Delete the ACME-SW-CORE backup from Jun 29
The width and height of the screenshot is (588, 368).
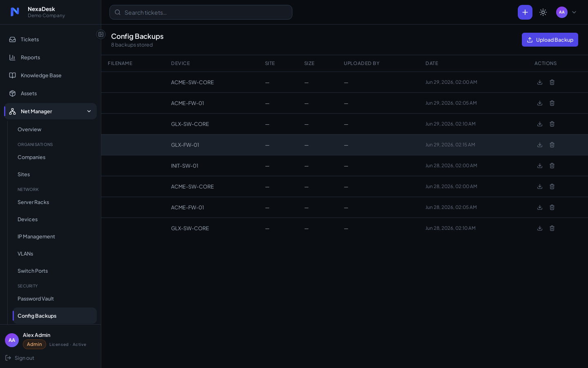(552, 82)
